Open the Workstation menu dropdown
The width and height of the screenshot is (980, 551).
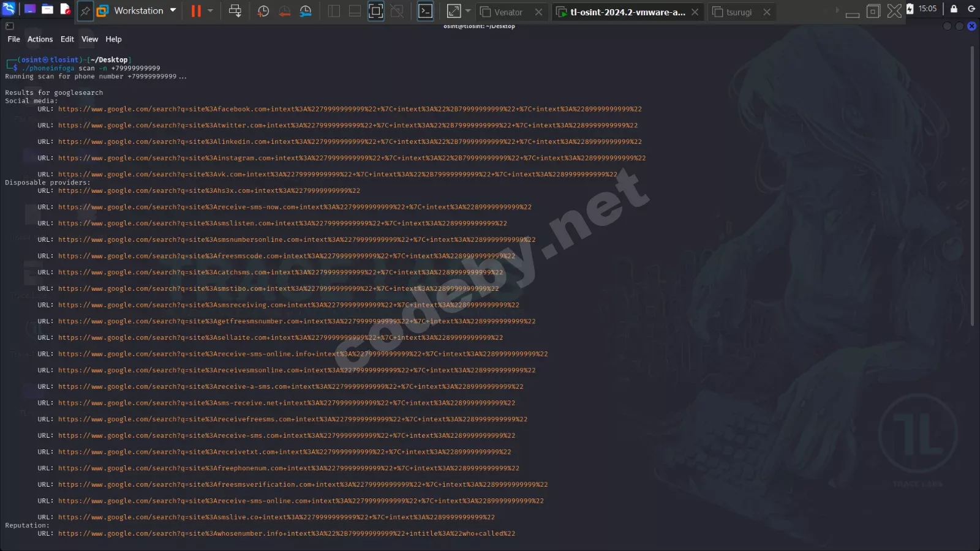click(x=172, y=10)
